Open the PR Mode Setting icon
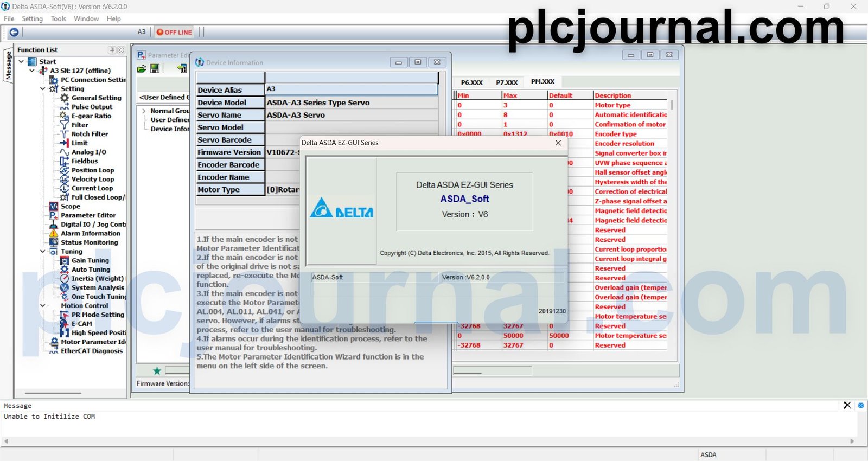 tap(65, 315)
